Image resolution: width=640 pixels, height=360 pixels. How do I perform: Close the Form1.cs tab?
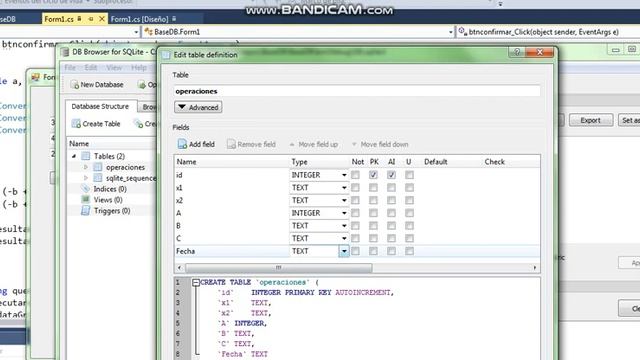click(x=102, y=19)
